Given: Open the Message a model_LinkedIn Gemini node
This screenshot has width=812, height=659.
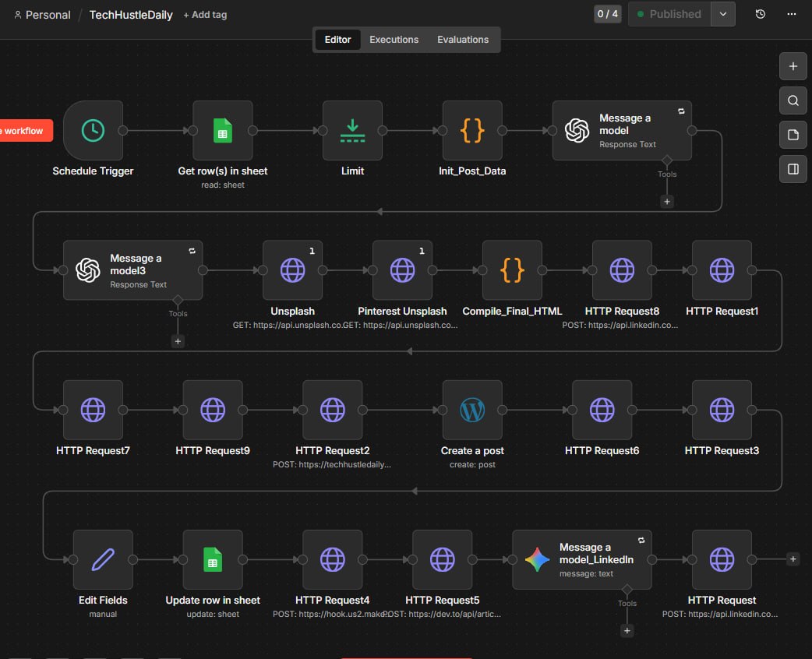Looking at the screenshot, I should (582, 559).
